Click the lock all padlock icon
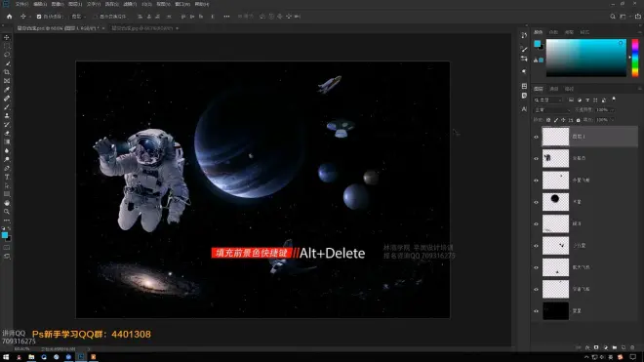This screenshot has width=644, height=362. coord(579,120)
